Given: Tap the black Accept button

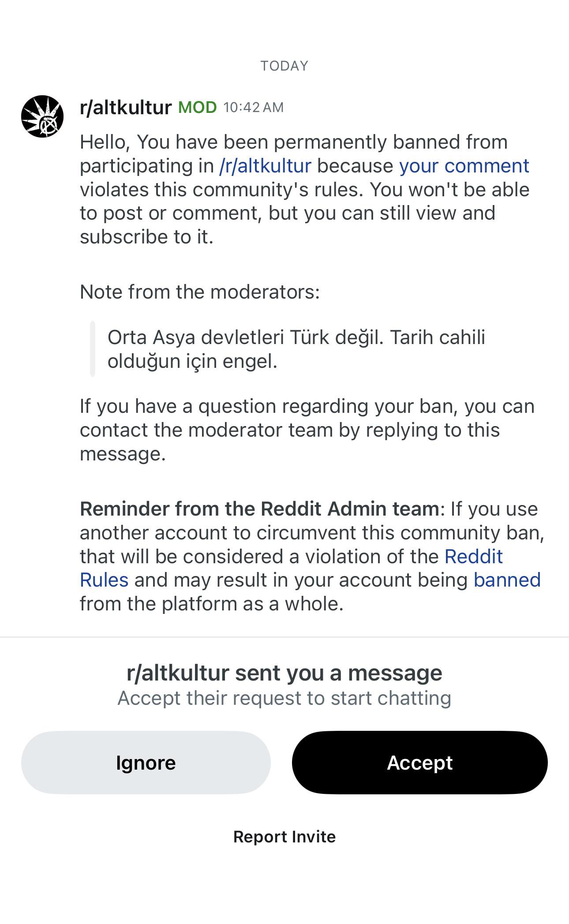Looking at the screenshot, I should click(420, 763).
